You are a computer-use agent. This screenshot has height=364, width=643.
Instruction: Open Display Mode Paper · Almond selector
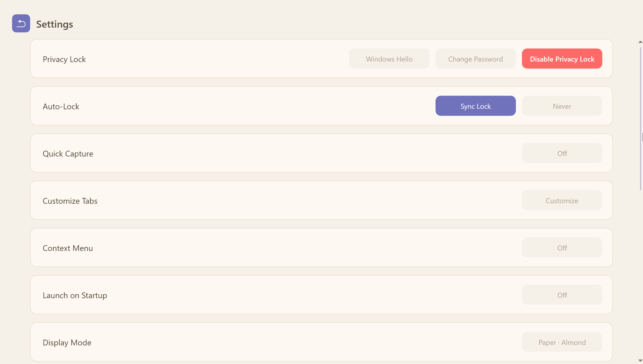click(562, 342)
